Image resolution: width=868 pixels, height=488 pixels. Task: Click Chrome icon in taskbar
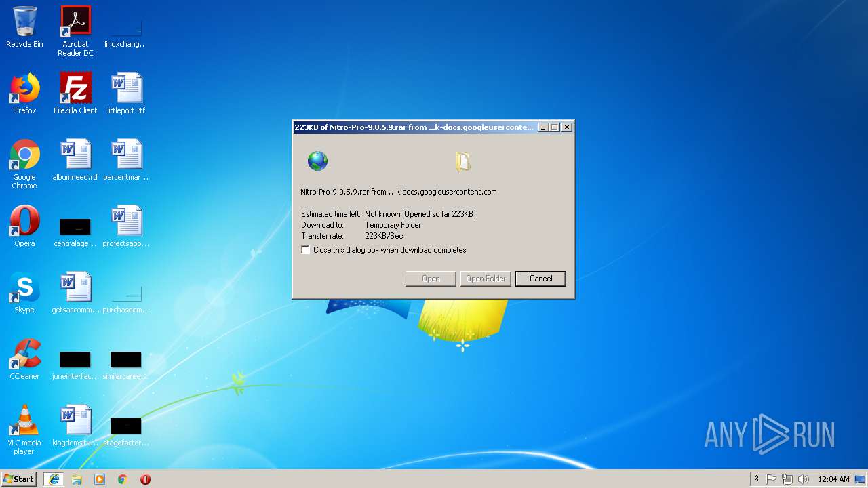(x=123, y=479)
